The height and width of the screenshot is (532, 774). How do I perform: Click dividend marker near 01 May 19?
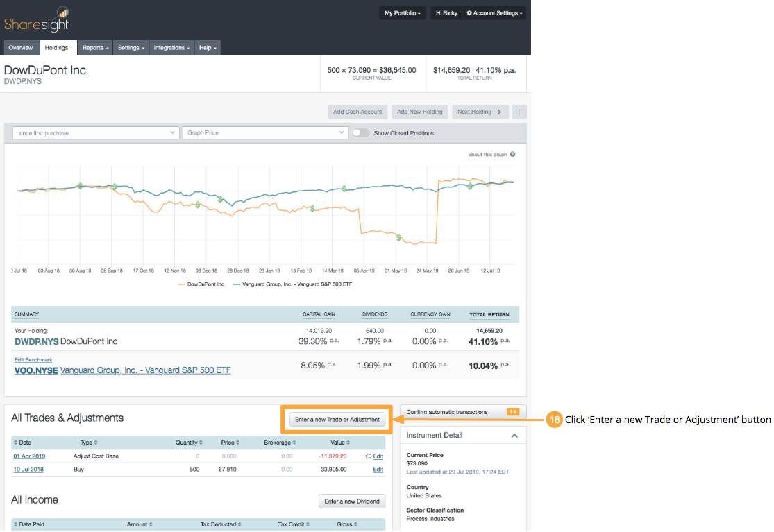point(399,238)
